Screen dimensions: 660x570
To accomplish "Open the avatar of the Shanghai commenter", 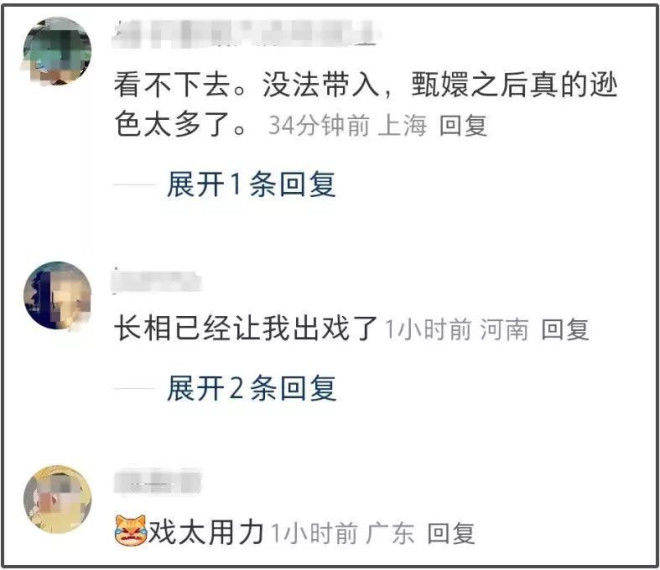I will (x=57, y=51).
